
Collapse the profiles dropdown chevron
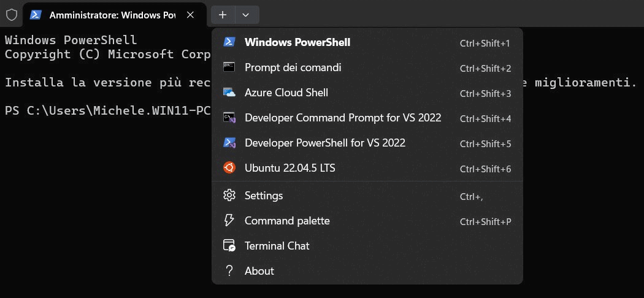(x=245, y=15)
